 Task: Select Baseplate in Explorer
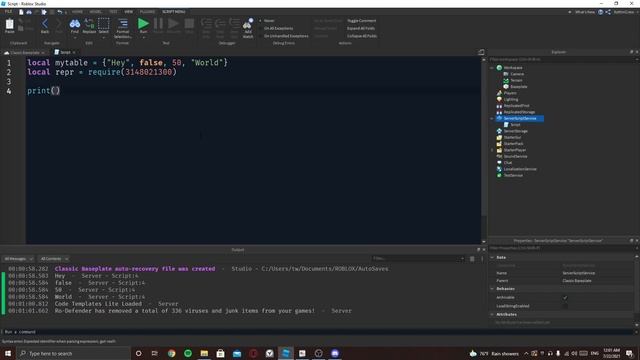[518, 87]
